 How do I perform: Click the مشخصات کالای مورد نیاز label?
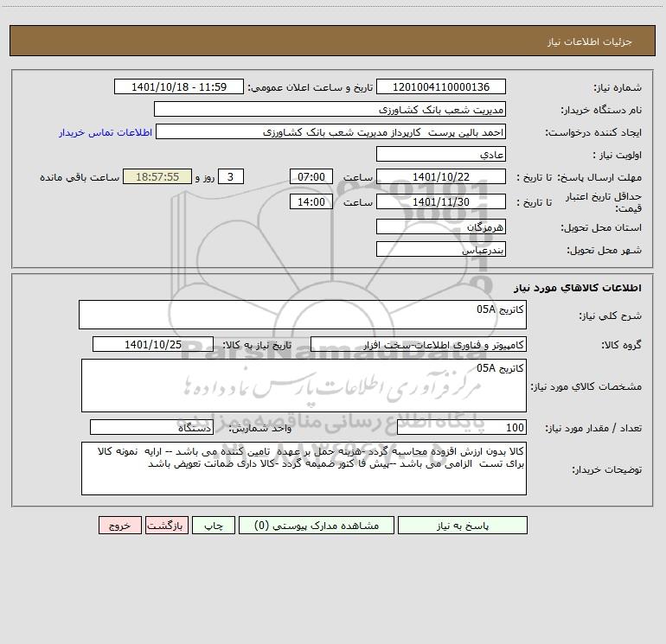586,386
